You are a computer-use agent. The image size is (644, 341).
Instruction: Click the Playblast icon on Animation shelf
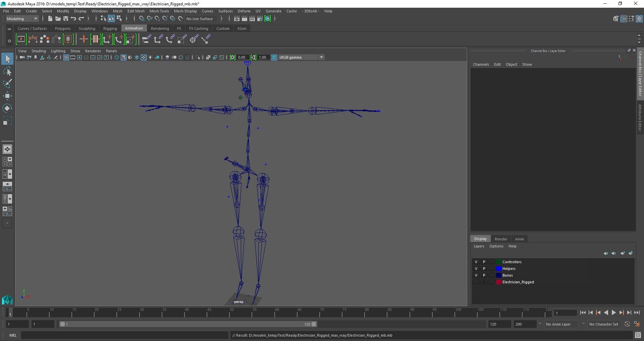tap(21, 39)
